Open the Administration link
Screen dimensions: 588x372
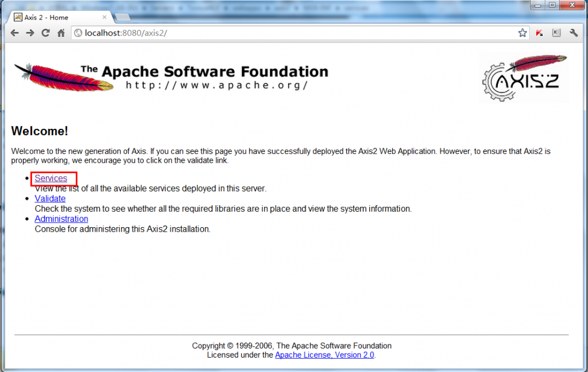(61, 219)
